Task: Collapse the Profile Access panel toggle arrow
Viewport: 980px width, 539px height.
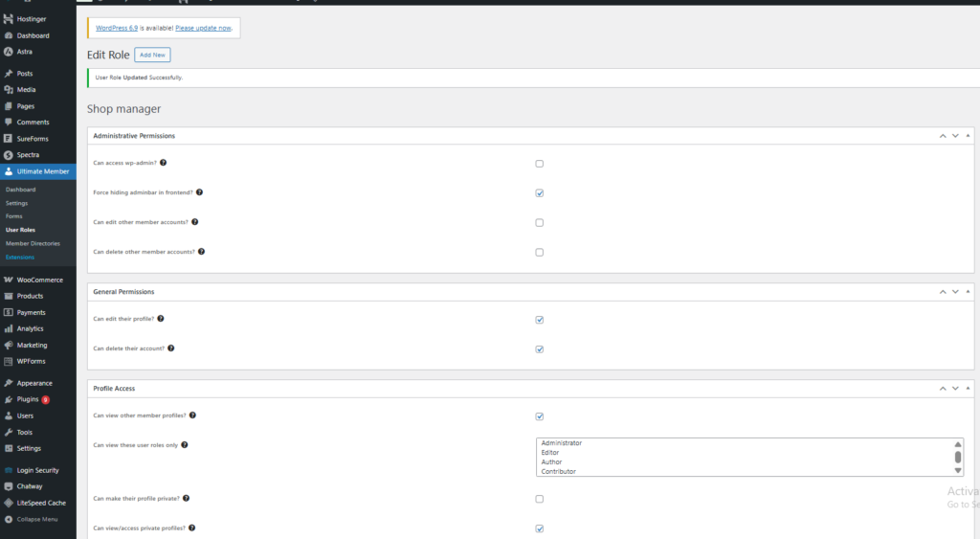Action: (968, 389)
